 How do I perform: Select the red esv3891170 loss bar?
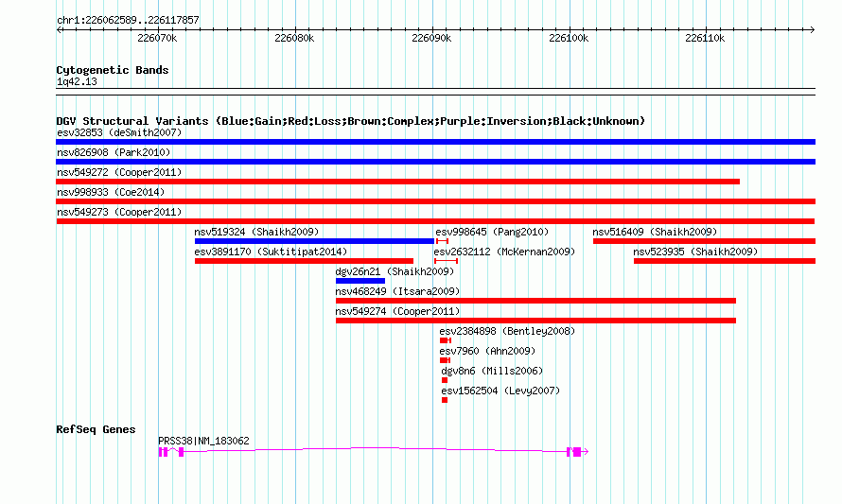[x=304, y=261]
